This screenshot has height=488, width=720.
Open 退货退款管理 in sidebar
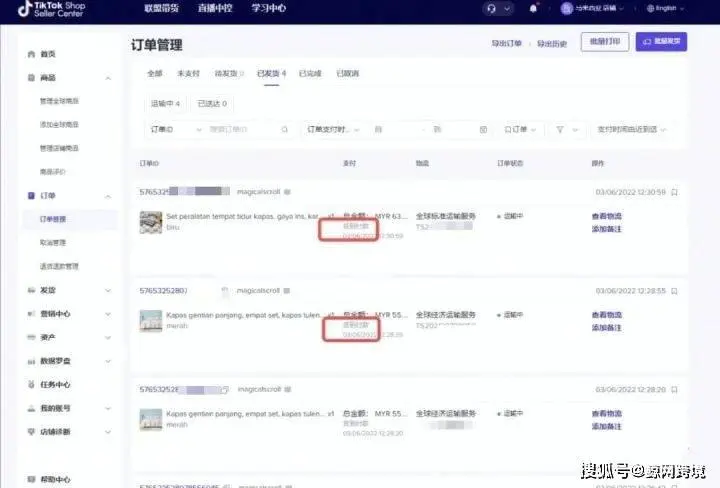59,266
